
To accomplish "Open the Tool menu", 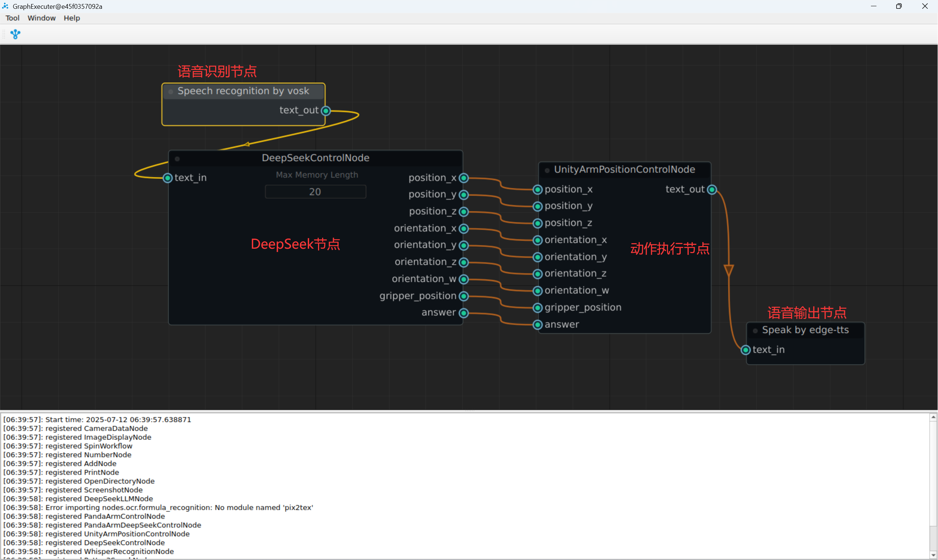I will 12,18.
